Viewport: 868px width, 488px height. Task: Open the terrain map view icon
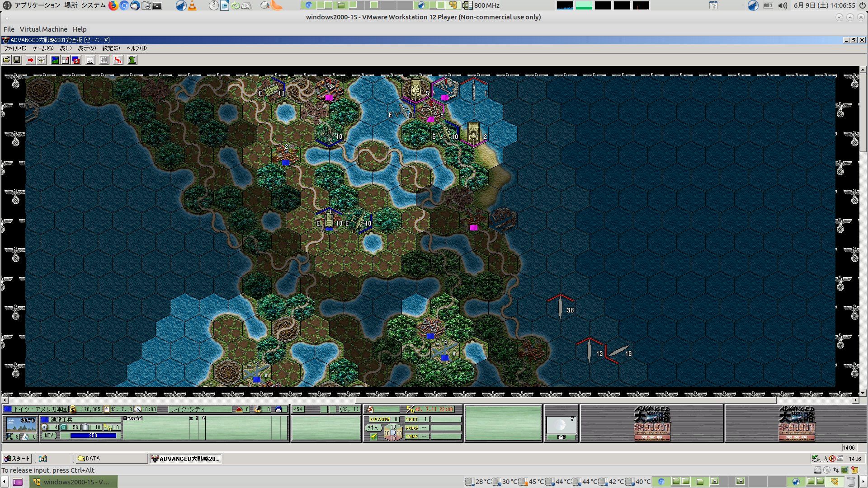tap(55, 60)
